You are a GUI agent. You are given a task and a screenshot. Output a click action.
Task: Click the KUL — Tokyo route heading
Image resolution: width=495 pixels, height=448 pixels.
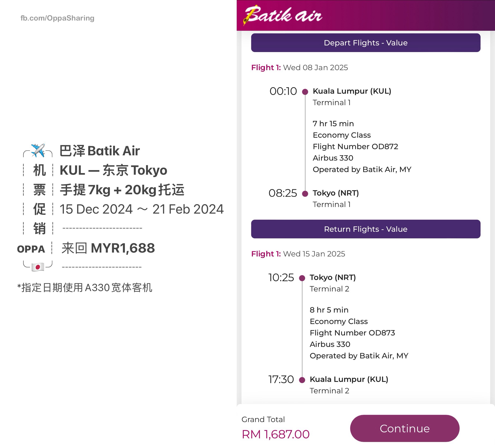[x=114, y=170]
